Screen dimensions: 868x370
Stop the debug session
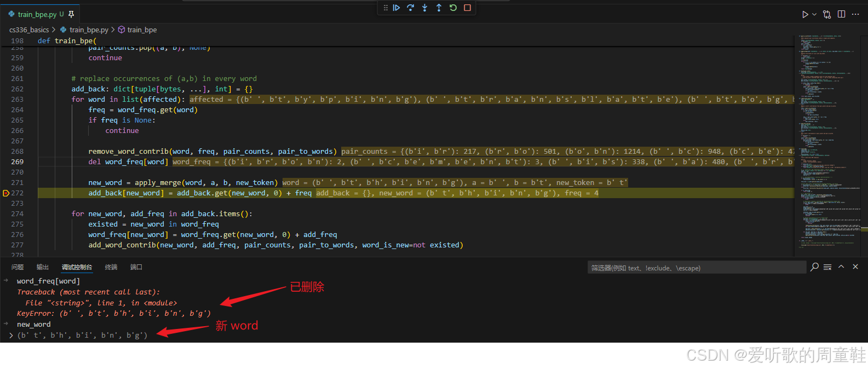point(467,8)
